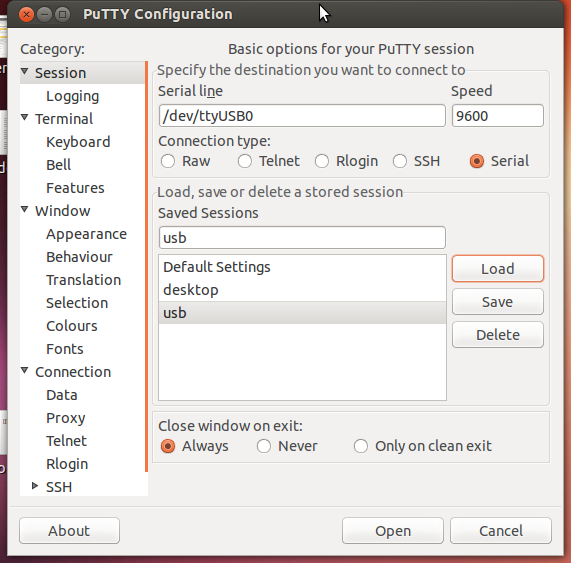Expand the SSH category arrow
This screenshot has width=571, height=563.
click(35, 485)
